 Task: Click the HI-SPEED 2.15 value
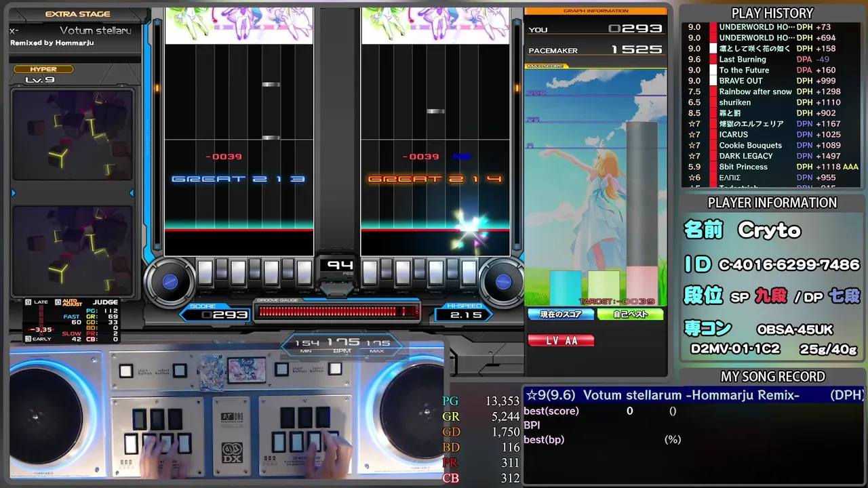467,314
